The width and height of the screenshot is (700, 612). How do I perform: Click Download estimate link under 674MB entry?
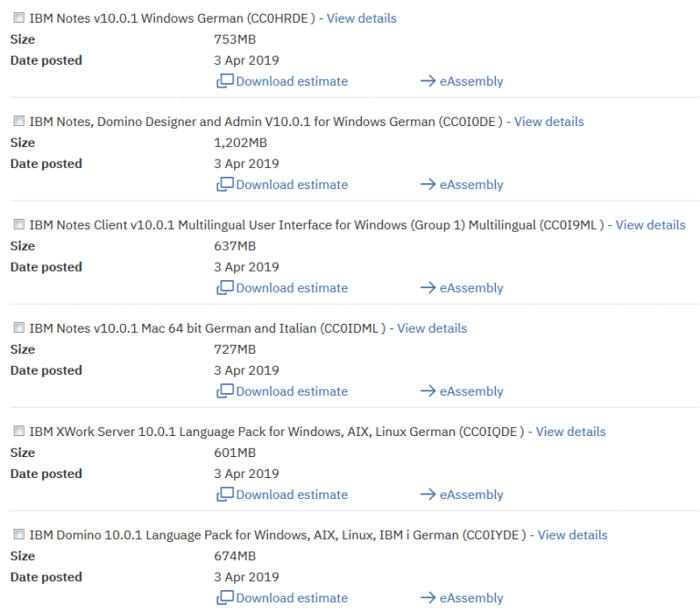point(292,597)
